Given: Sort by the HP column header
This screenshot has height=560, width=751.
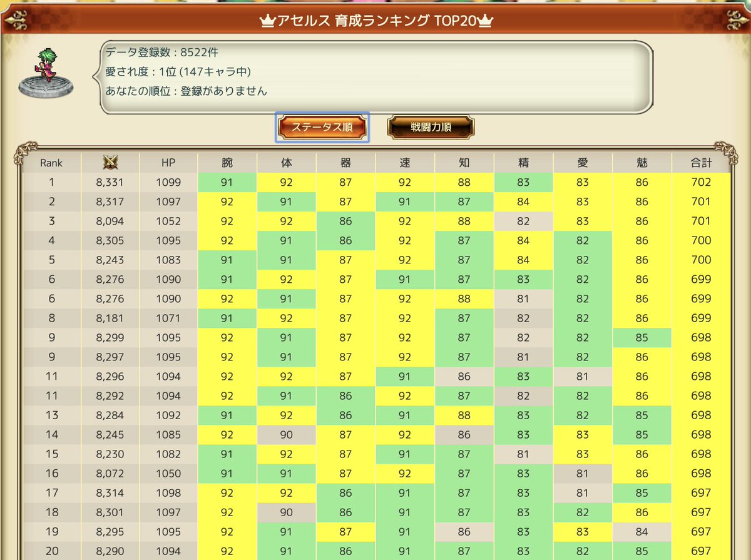Looking at the screenshot, I should (x=167, y=162).
